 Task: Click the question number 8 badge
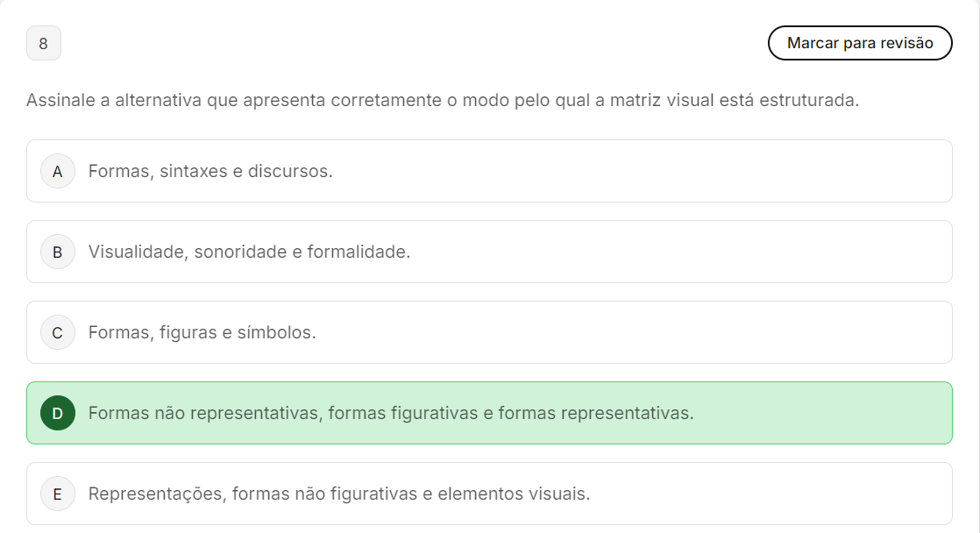tap(44, 44)
